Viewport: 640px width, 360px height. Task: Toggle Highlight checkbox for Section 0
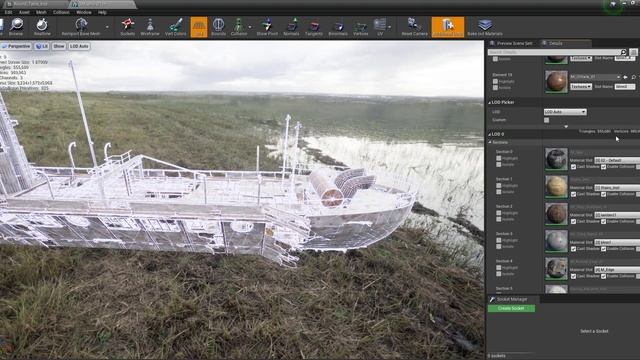click(x=499, y=158)
